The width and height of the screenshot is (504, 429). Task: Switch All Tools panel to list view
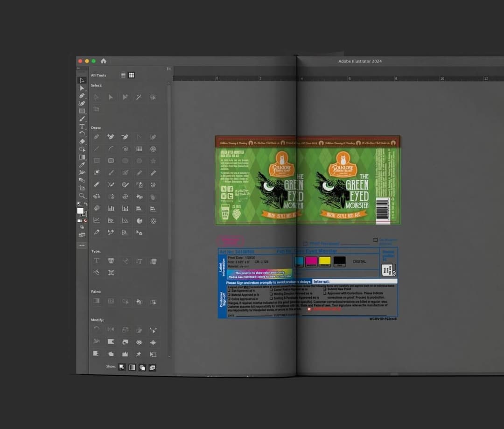tap(123, 75)
